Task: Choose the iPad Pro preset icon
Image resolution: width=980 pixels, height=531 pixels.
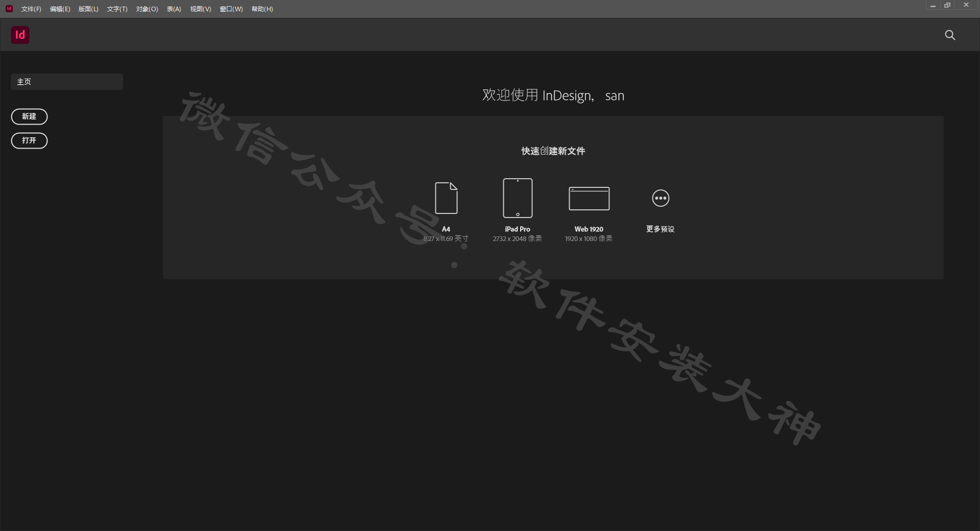Action: (518, 198)
